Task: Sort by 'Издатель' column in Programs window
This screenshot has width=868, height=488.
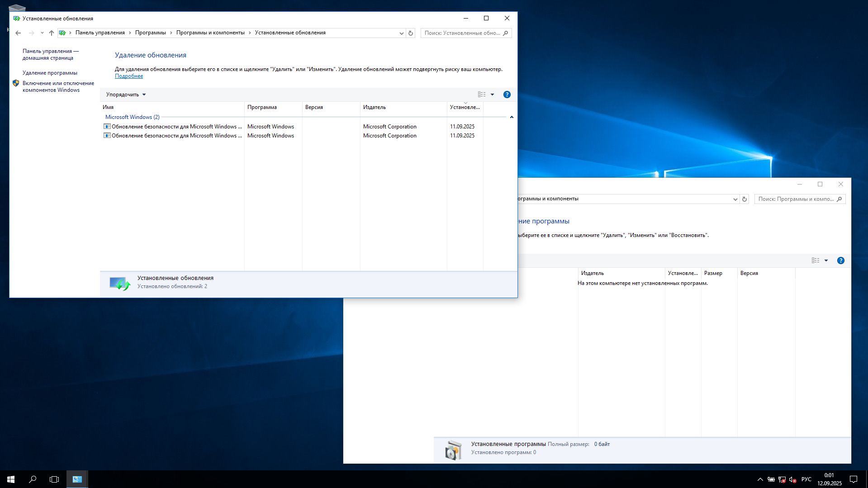Action: click(x=621, y=273)
